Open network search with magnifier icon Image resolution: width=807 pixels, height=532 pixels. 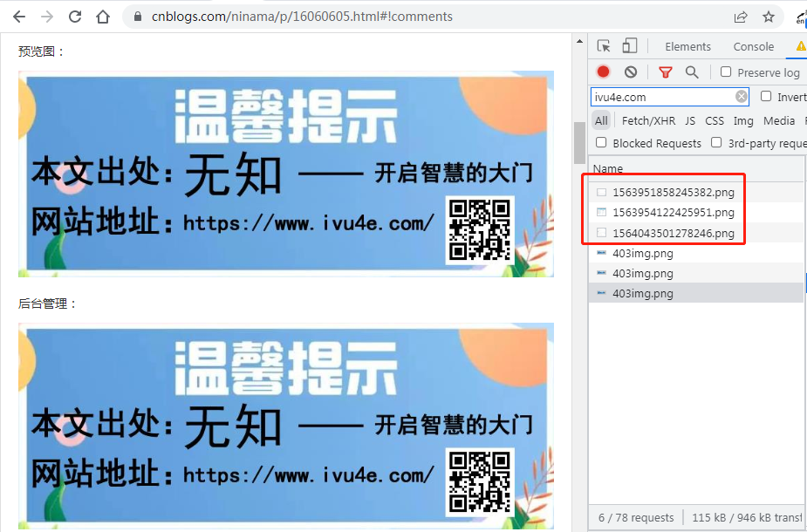pos(692,72)
